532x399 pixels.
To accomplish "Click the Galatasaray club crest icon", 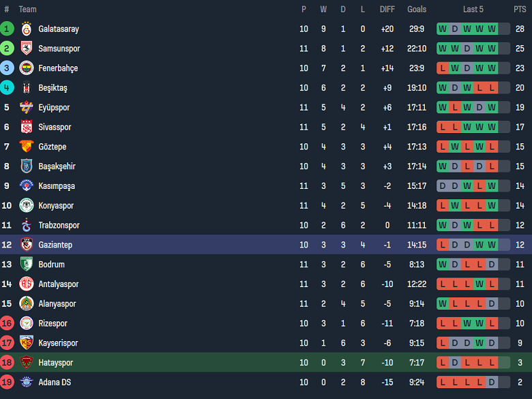I will pos(27,29).
